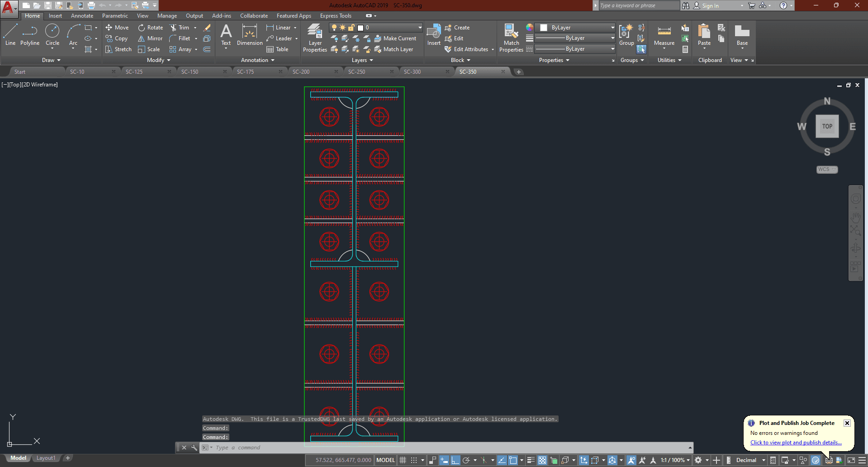This screenshot has width=868, height=467.
Task: Toggle MODEL space button
Action: point(385,460)
